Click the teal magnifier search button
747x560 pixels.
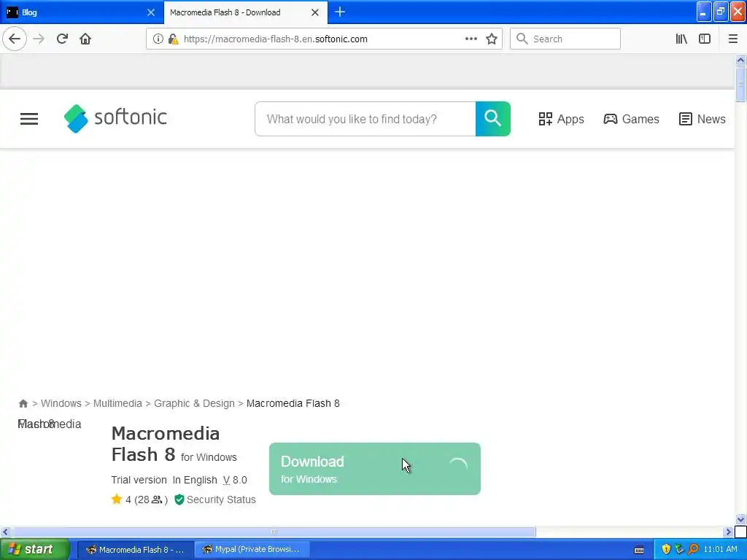tap(492, 119)
